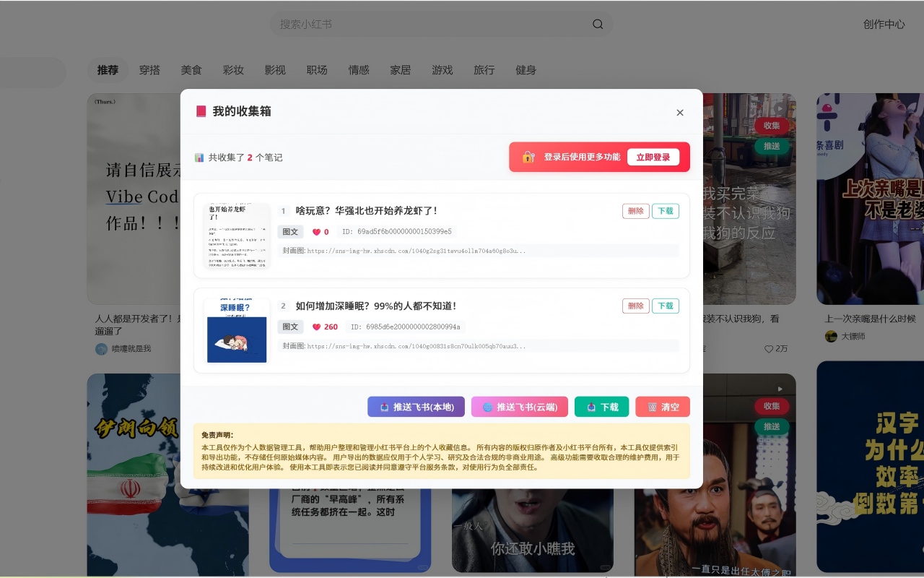Close the 我的收集箱 dialog
The image size is (924, 578).
pyautogui.click(x=679, y=113)
